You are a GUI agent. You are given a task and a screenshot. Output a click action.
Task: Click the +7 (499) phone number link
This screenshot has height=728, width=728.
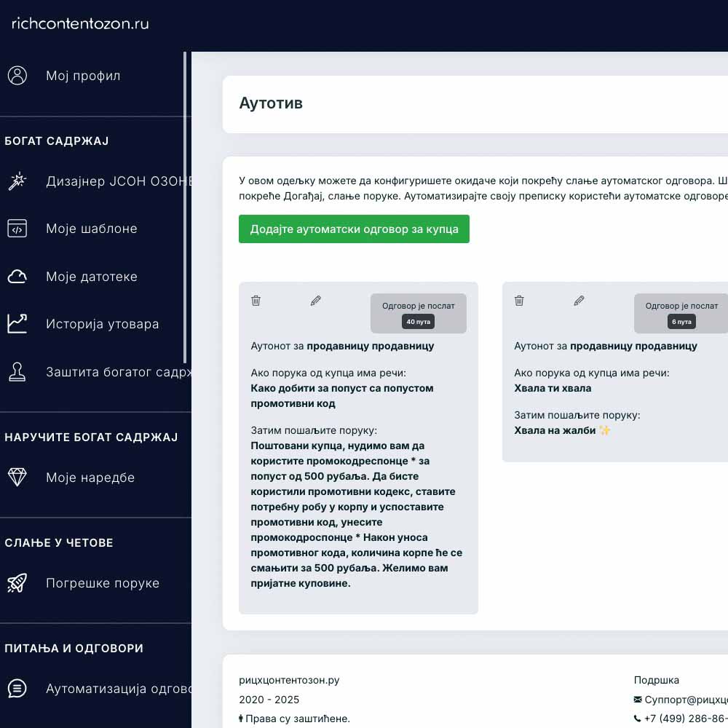tap(686, 719)
